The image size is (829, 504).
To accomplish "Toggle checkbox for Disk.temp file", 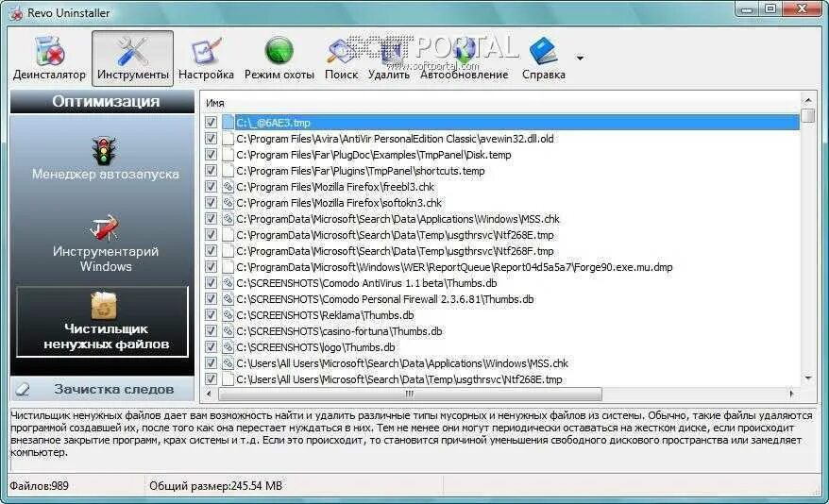I will [x=211, y=155].
